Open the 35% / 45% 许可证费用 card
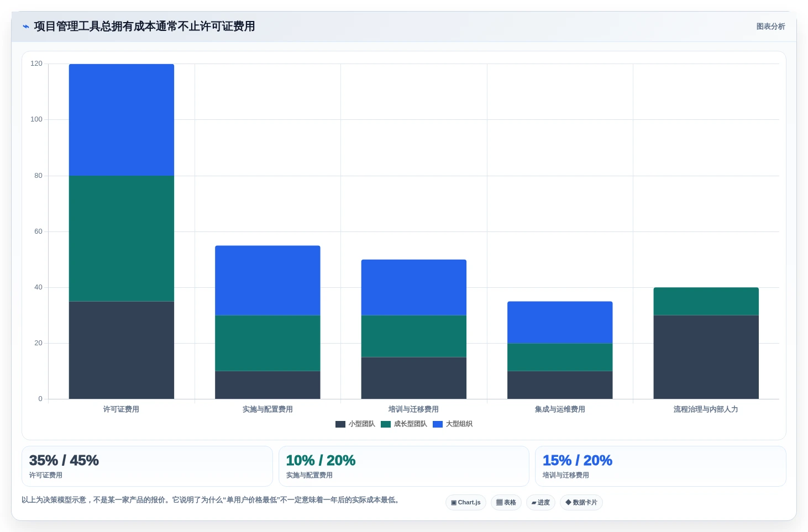The image size is (808, 532). pyautogui.click(x=147, y=466)
